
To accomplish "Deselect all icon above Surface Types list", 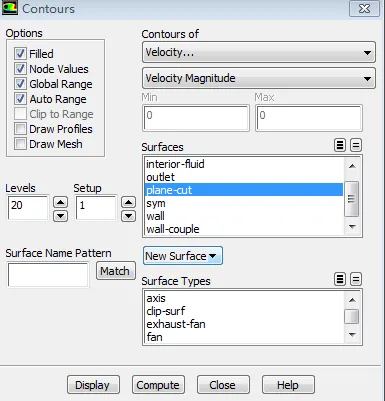I will click(356, 279).
